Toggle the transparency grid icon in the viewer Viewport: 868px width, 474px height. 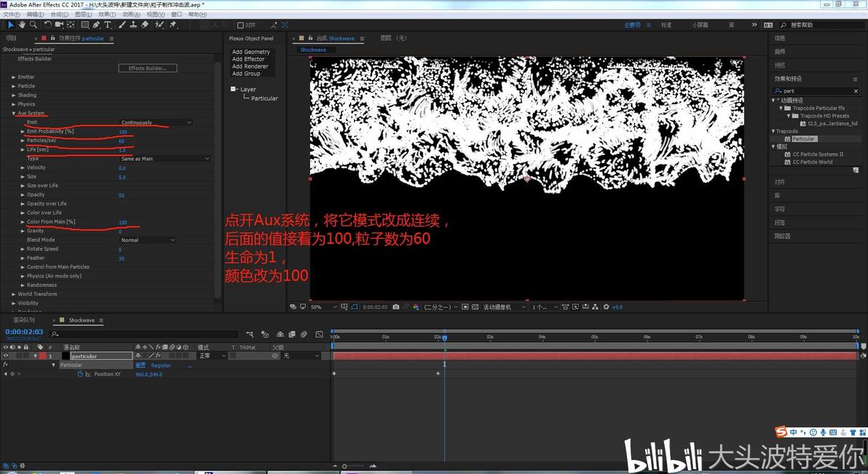[x=475, y=307]
